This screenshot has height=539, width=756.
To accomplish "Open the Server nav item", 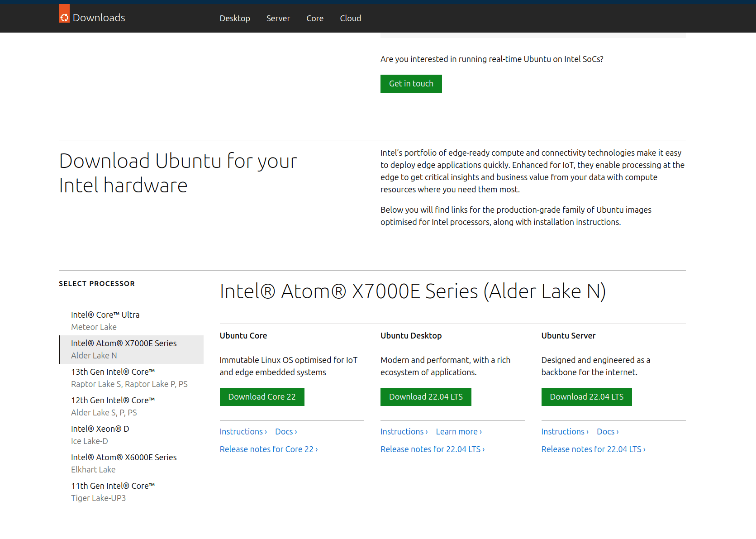I will 278,18.
